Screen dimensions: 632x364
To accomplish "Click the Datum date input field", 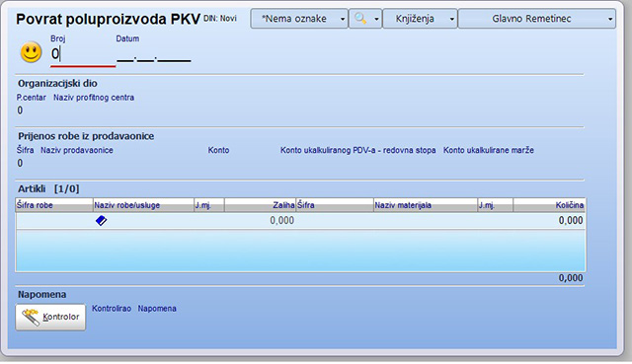I will coord(154,56).
